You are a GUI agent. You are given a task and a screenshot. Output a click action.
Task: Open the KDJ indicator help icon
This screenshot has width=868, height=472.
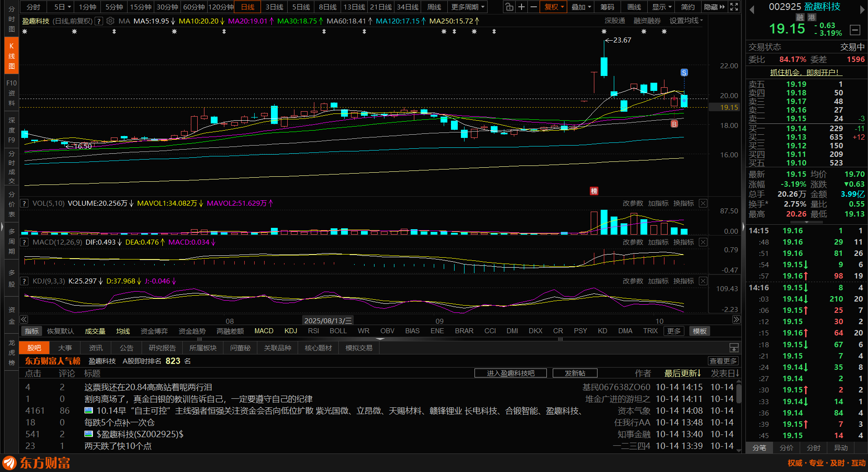pyautogui.click(x=24, y=281)
